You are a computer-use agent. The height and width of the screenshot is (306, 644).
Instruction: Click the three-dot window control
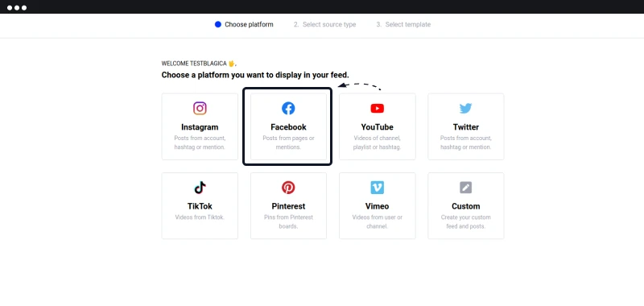pos(17,8)
